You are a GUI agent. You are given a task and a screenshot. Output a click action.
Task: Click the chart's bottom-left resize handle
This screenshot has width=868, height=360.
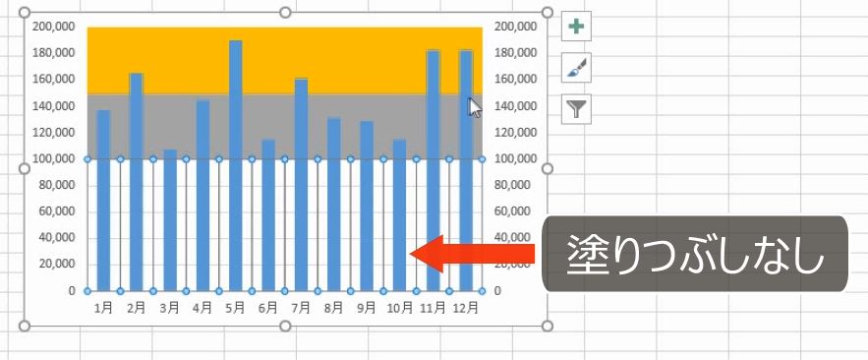(24, 326)
